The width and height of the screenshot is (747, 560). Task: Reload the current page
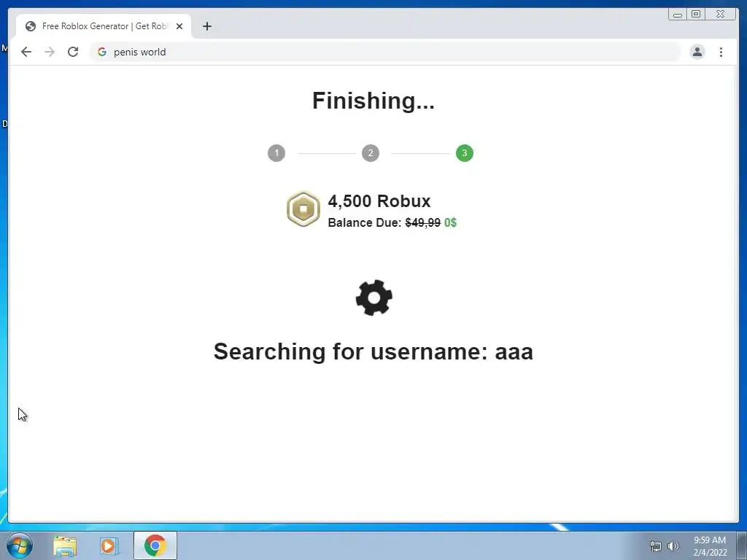[x=73, y=52]
